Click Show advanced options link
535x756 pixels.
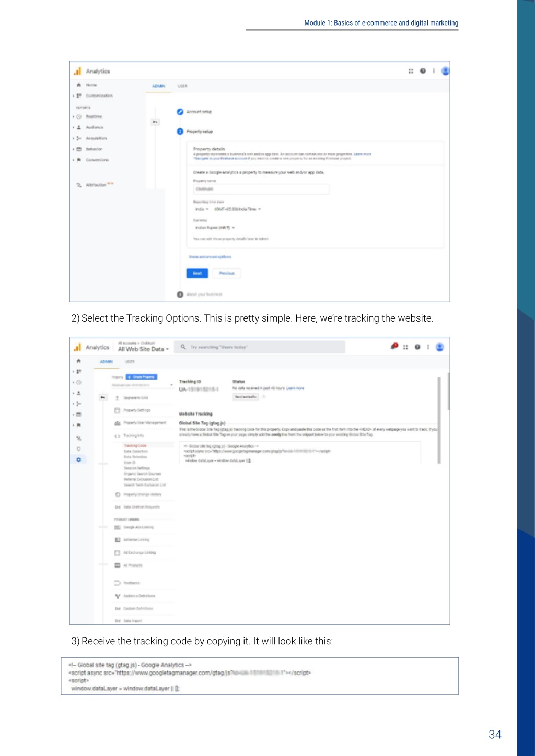pyautogui.click(x=210, y=257)
